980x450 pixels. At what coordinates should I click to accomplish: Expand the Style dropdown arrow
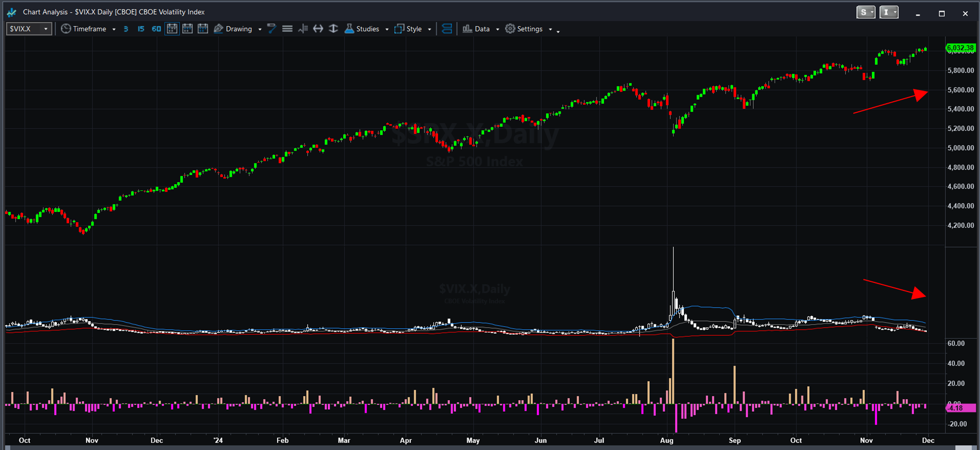429,29
